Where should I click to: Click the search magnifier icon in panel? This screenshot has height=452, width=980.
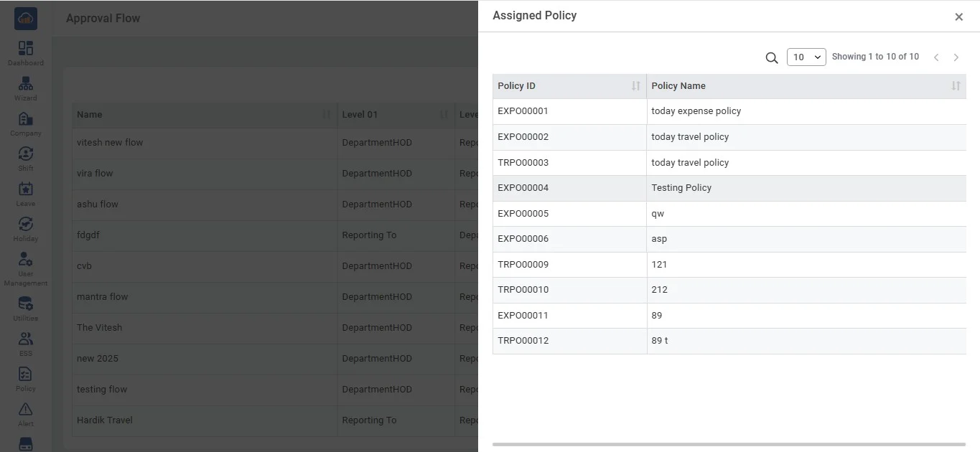click(x=772, y=58)
